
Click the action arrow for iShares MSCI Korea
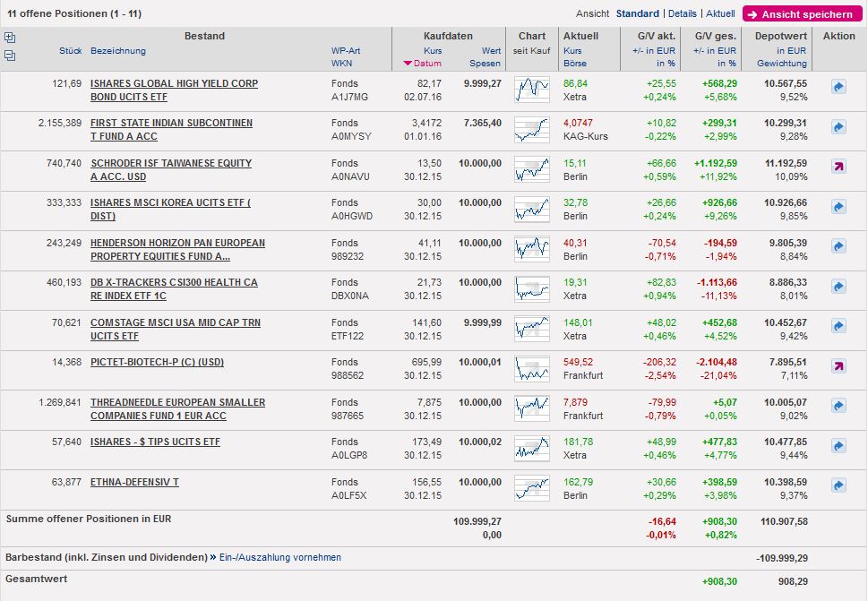(x=838, y=207)
